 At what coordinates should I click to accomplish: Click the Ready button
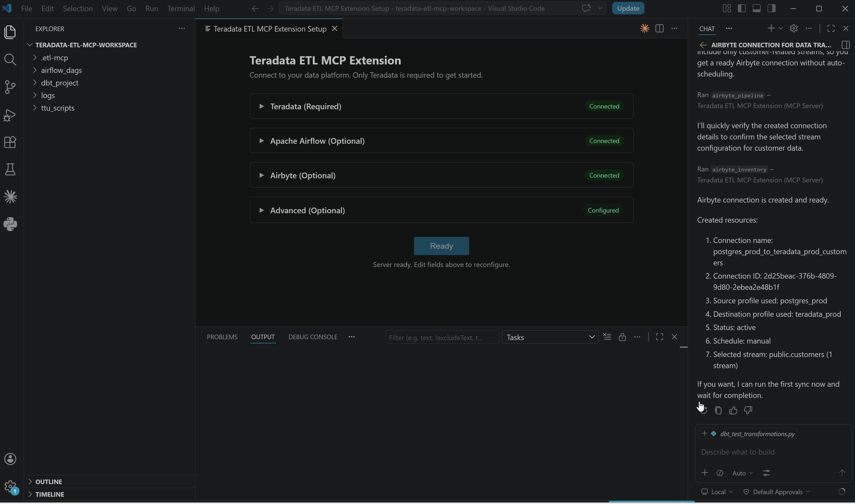tap(441, 246)
